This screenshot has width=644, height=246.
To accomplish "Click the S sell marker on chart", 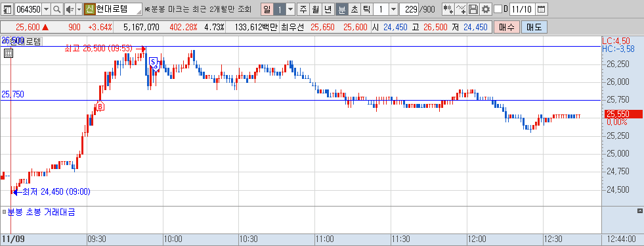I will point(153,62).
